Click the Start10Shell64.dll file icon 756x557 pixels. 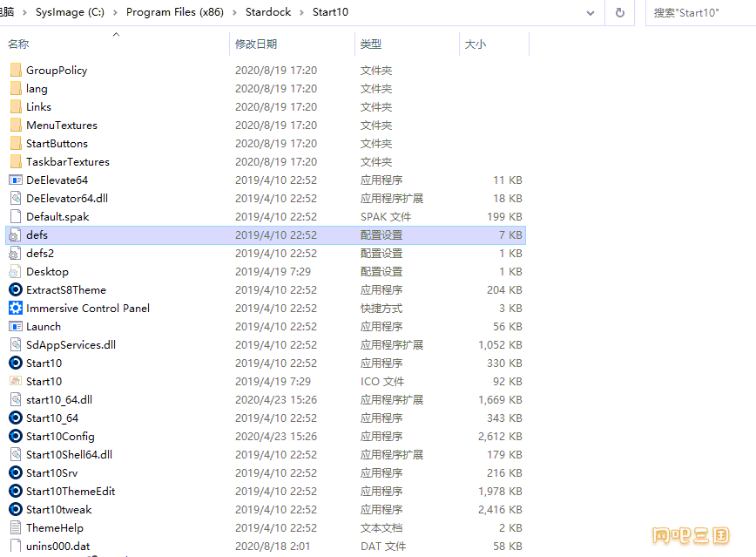tap(16, 455)
